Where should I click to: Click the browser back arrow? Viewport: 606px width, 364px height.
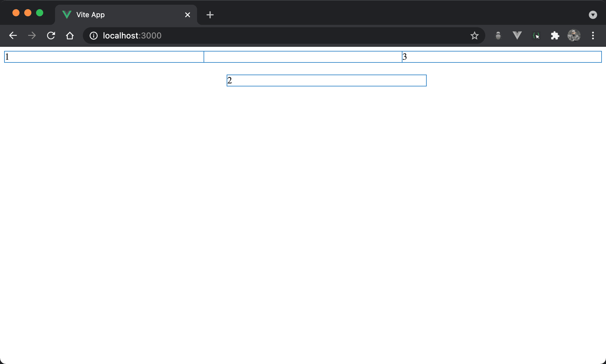pos(13,36)
